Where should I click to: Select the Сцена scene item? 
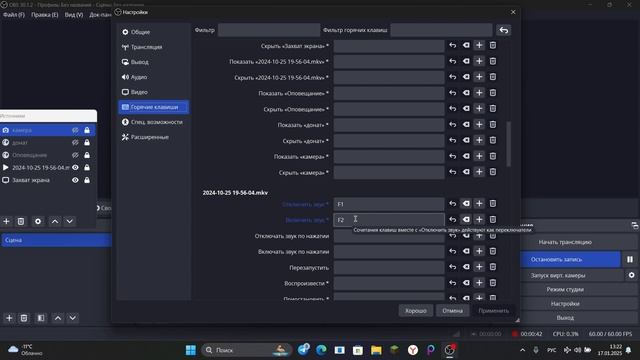[x=56, y=240]
